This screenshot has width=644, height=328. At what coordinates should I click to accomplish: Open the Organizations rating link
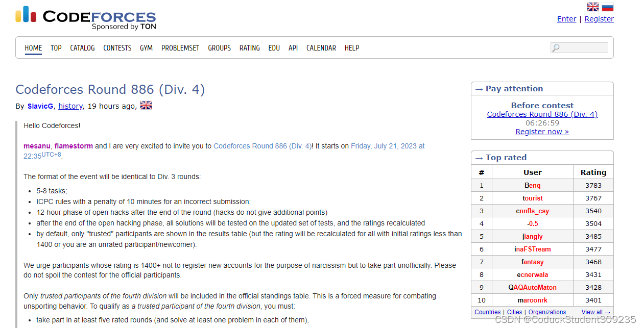tap(547, 312)
